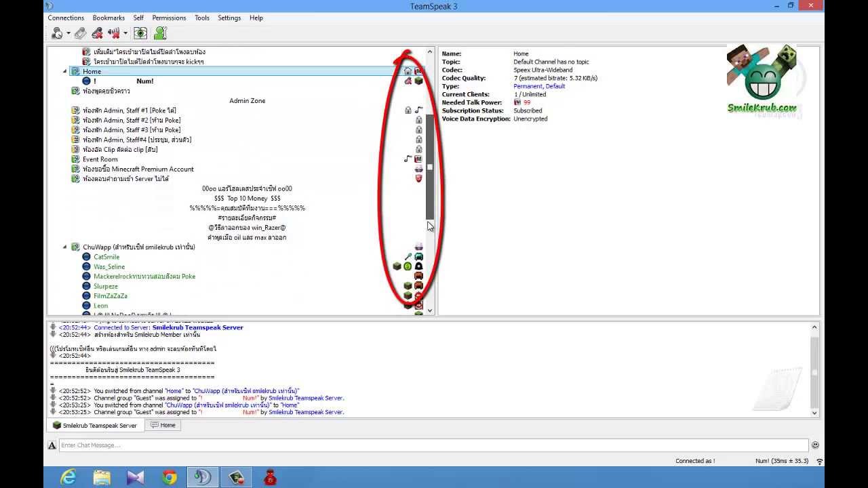This screenshot has height=488, width=868.
Task: Click the Admin Zone spacer text
Action: (248, 101)
